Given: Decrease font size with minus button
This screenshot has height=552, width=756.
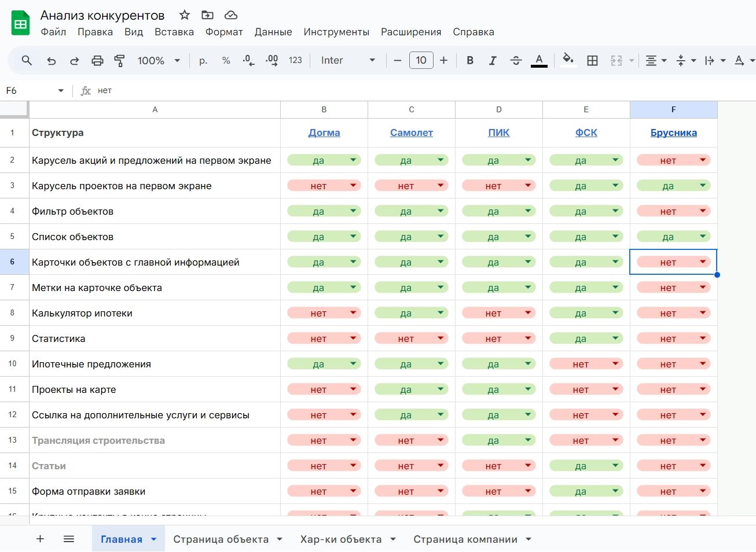Looking at the screenshot, I should (x=398, y=60).
